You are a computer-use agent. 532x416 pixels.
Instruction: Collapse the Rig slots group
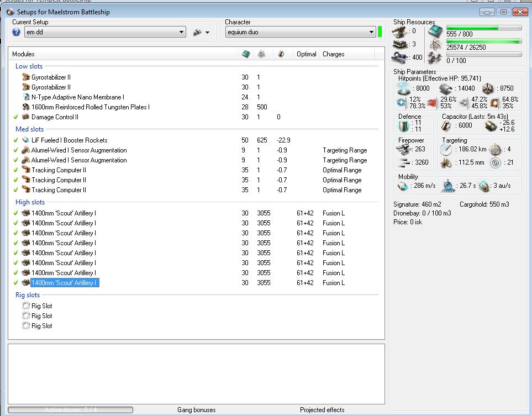28,295
